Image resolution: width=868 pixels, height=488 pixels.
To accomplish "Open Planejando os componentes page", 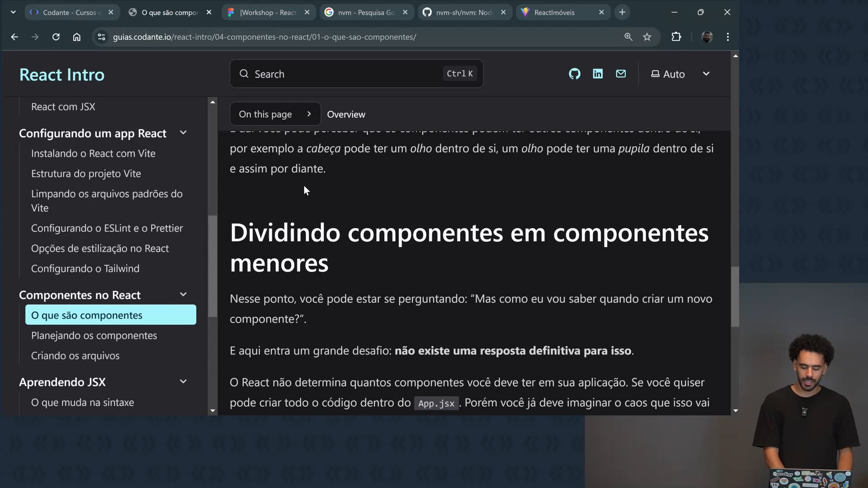I will (94, 335).
